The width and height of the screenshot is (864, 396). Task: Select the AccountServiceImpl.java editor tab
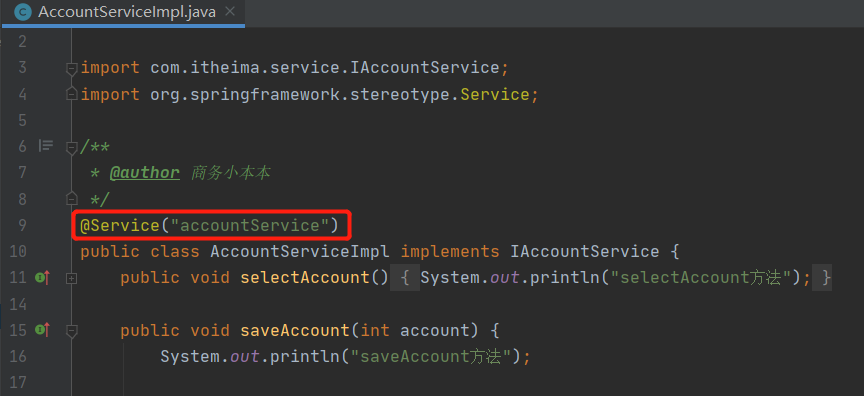[x=122, y=12]
